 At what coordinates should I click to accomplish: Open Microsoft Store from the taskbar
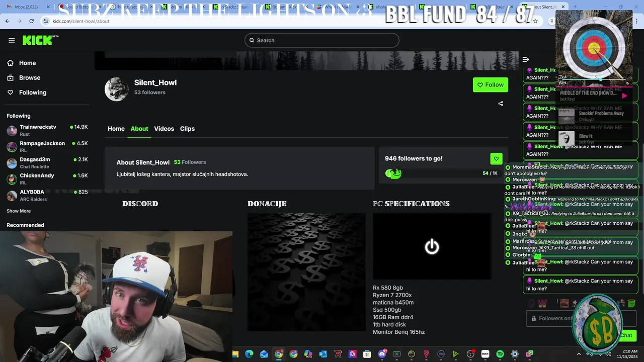367,354
